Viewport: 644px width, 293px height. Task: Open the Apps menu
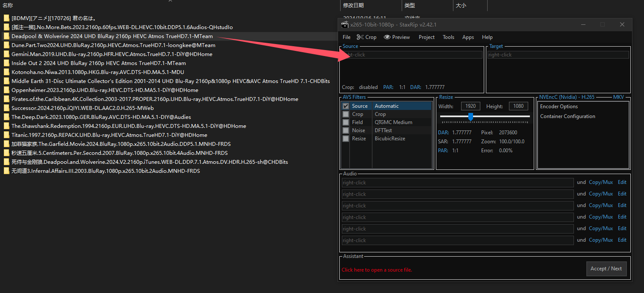click(x=468, y=37)
